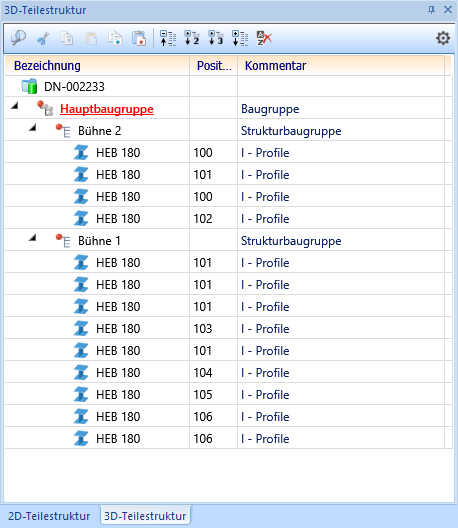Sort by the Bezeichnung column header
This screenshot has height=528, width=458.
coord(97,66)
